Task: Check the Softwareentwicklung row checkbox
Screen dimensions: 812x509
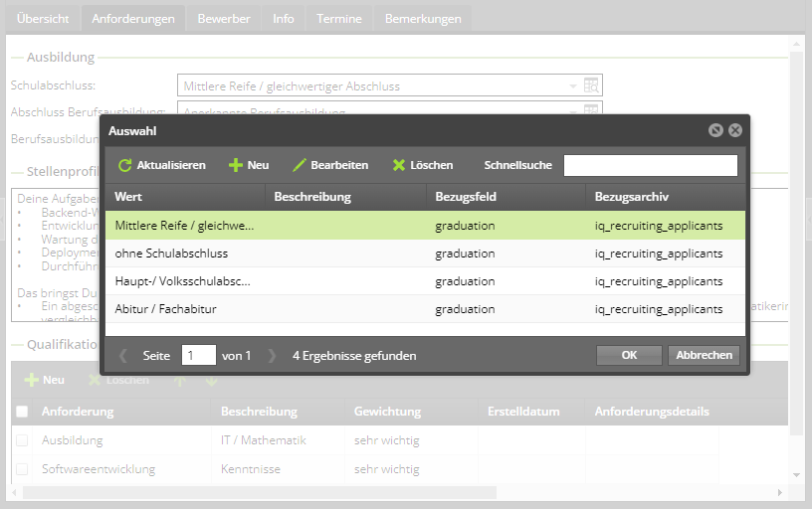Action: 22,469
